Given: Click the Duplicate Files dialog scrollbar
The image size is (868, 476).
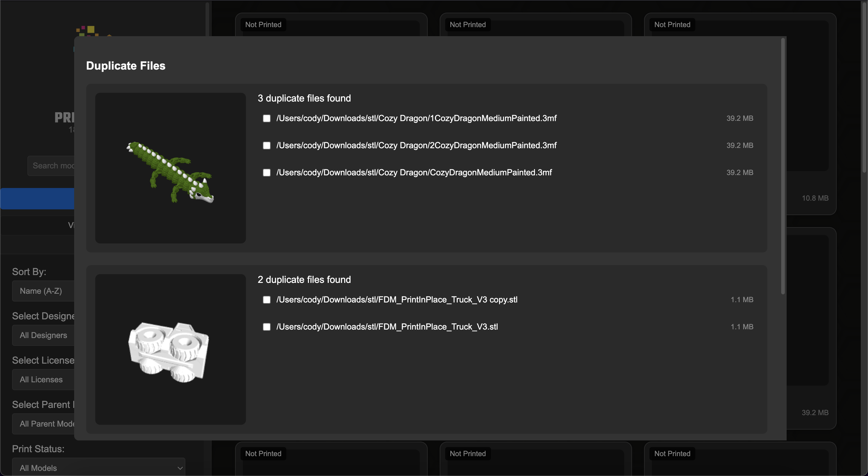Looking at the screenshot, I should click(783, 166).
